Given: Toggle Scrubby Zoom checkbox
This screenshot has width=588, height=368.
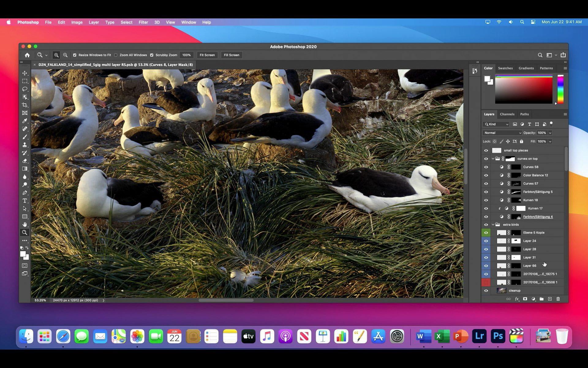Looking at the screenshot, I should (152, 55).
